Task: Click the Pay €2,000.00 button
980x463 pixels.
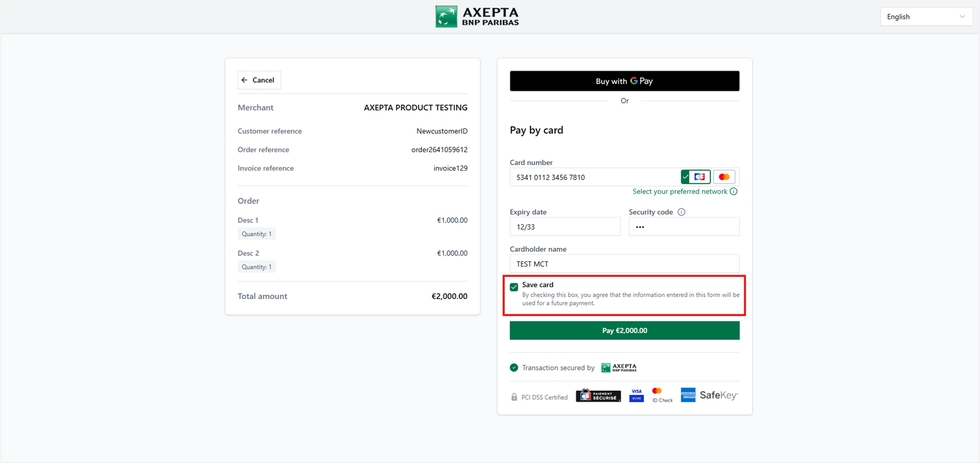Action: coord(624,331)
